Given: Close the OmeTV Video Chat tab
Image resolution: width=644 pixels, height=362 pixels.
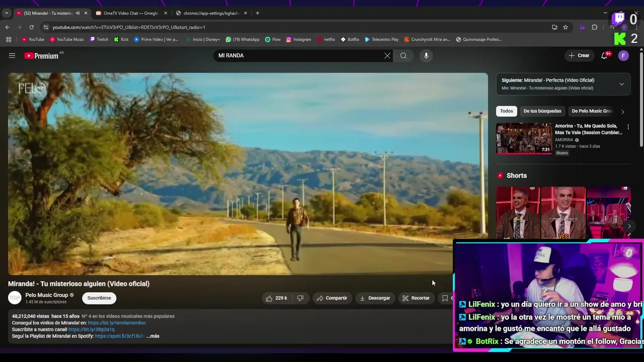Looking at the screenshot, I should (166, 13).
